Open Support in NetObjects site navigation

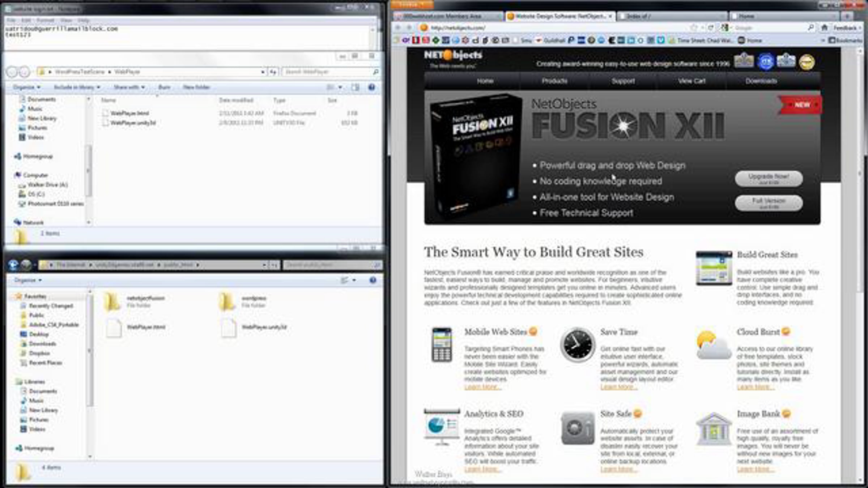[623, 81]
